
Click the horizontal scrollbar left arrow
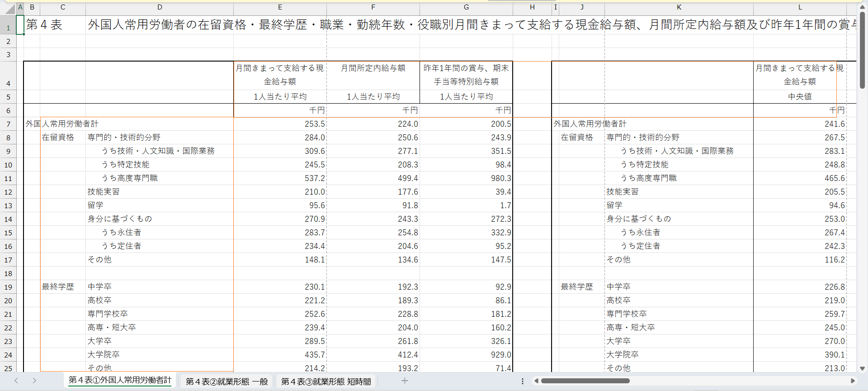point(536,381)
